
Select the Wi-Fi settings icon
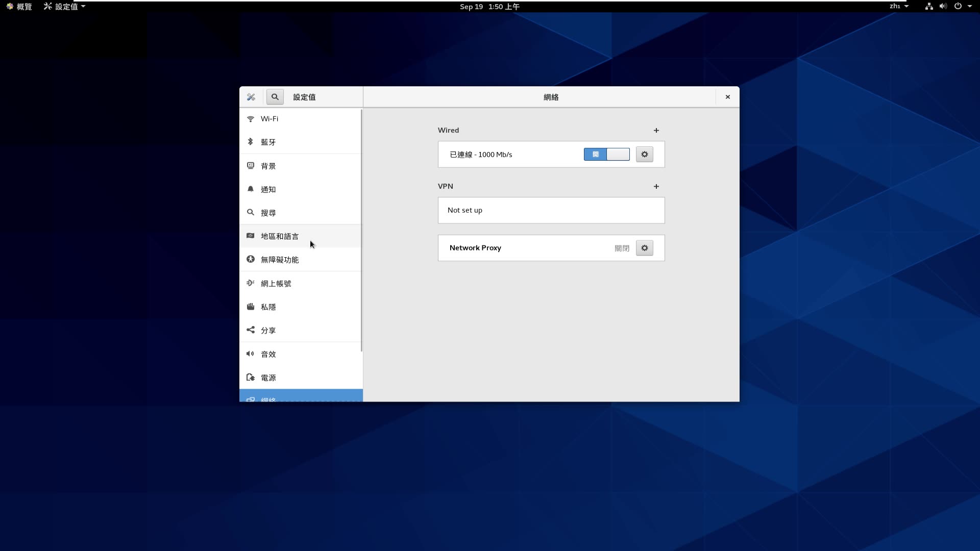[250, 118]
